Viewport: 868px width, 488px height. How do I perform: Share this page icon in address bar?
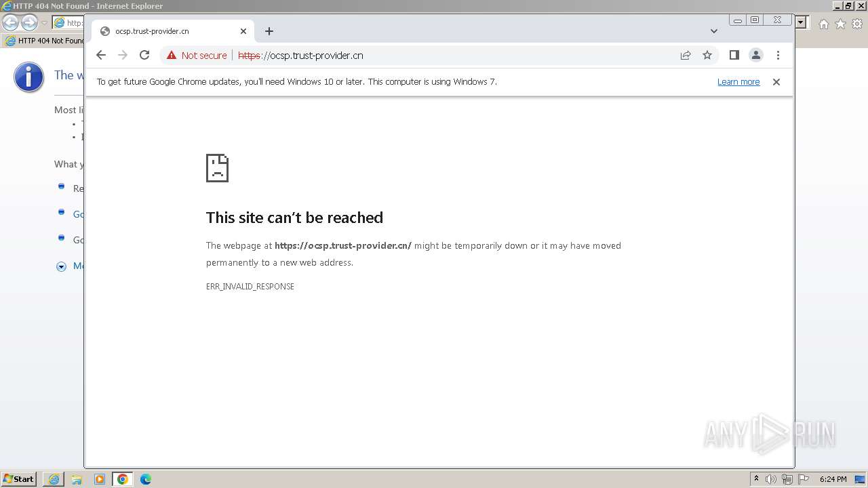click(686, 56)
